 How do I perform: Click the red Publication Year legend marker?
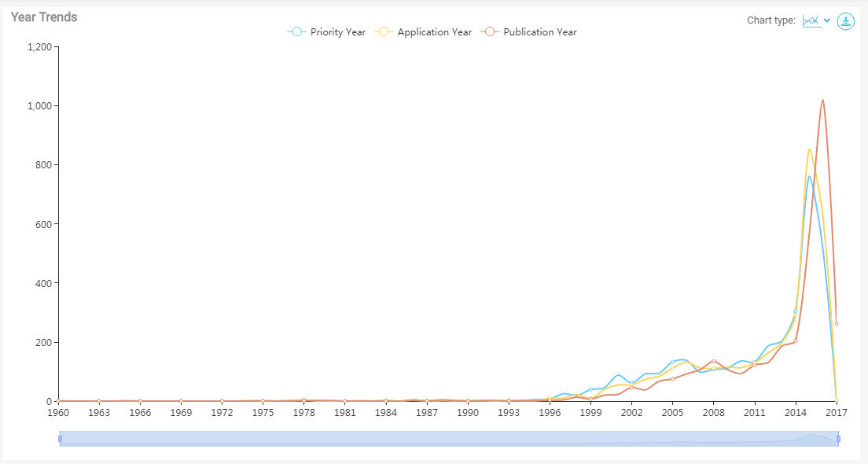click(490, 32)
